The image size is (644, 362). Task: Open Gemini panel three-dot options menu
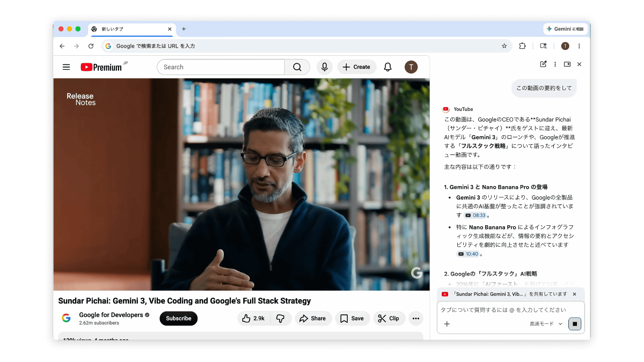tap(555, 64)
